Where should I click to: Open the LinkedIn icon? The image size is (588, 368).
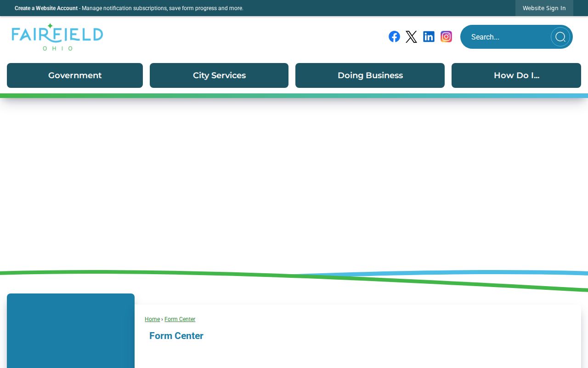click(x=429, y=37)
